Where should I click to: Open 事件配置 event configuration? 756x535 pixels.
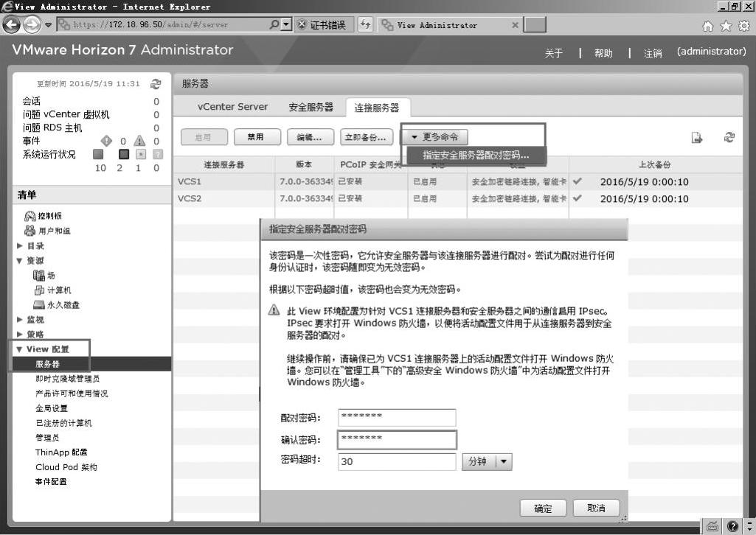[x=51, y=481]
